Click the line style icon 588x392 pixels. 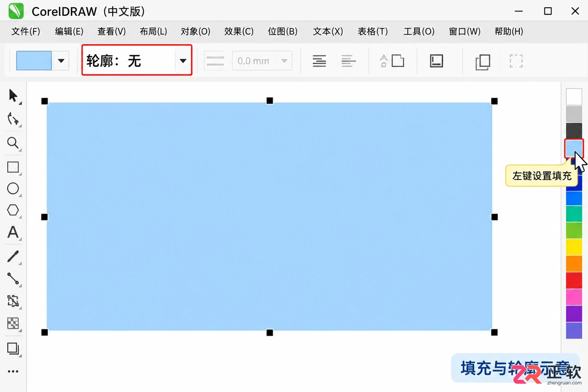[x=215, y=61]
